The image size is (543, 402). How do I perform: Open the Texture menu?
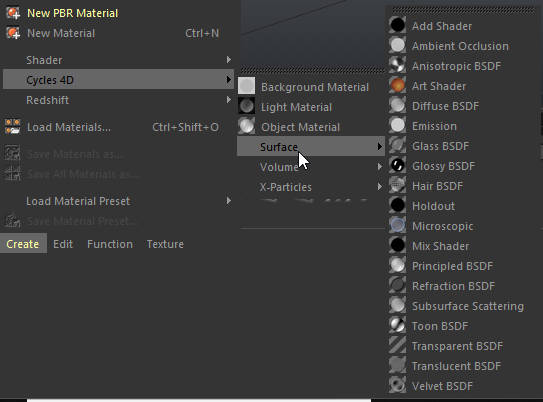click(165, 244)
